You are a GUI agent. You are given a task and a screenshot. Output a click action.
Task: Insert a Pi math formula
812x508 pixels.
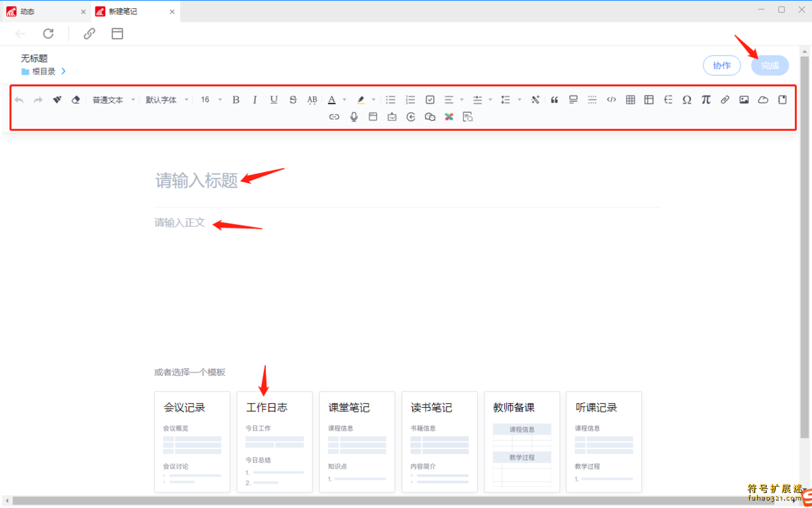706,100
